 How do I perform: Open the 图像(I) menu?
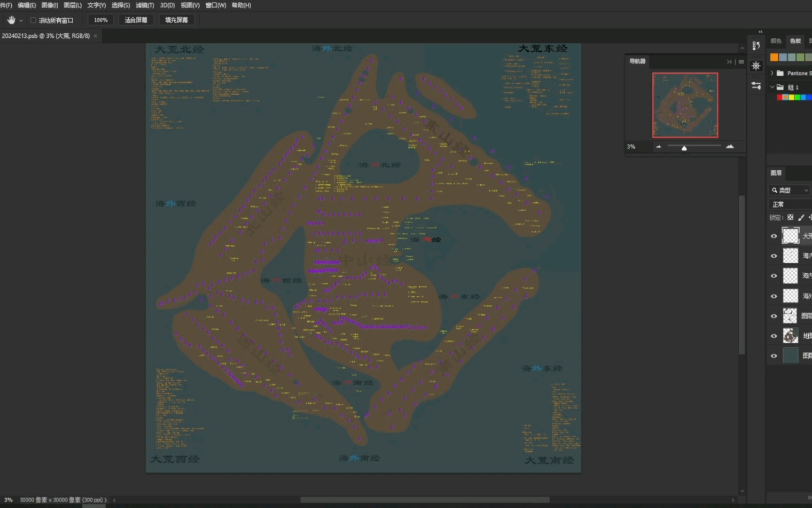[x=50, y=5]
